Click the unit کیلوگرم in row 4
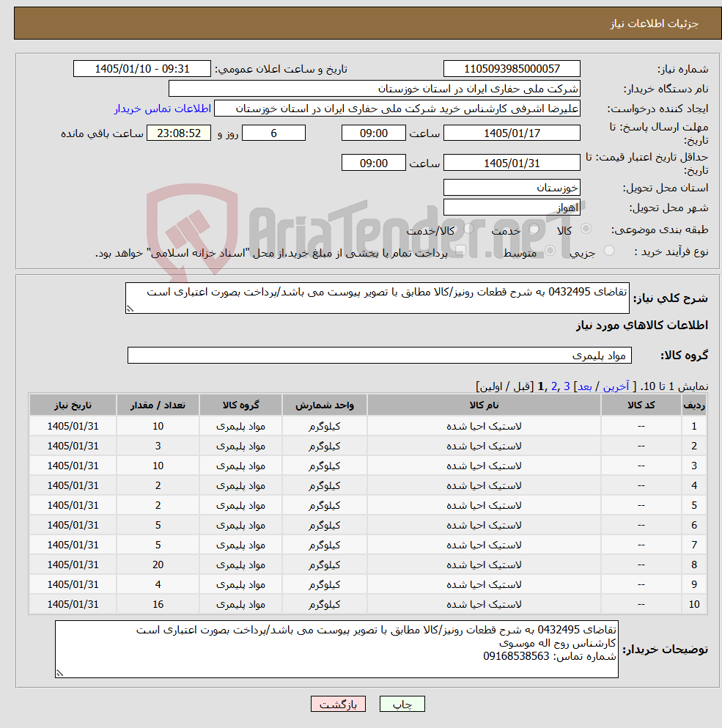Image resolution: width=722 pixels, height=728 pixels. [325, 485]
